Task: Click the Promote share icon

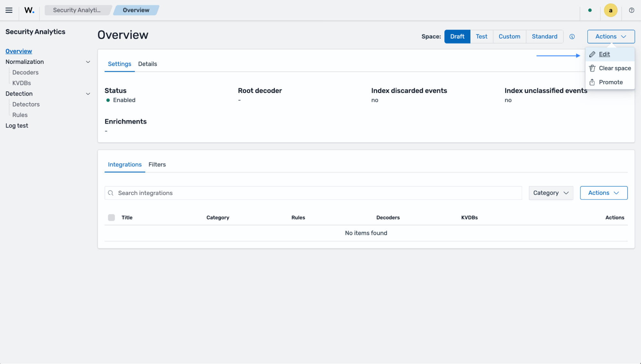Action: point(592,82)
